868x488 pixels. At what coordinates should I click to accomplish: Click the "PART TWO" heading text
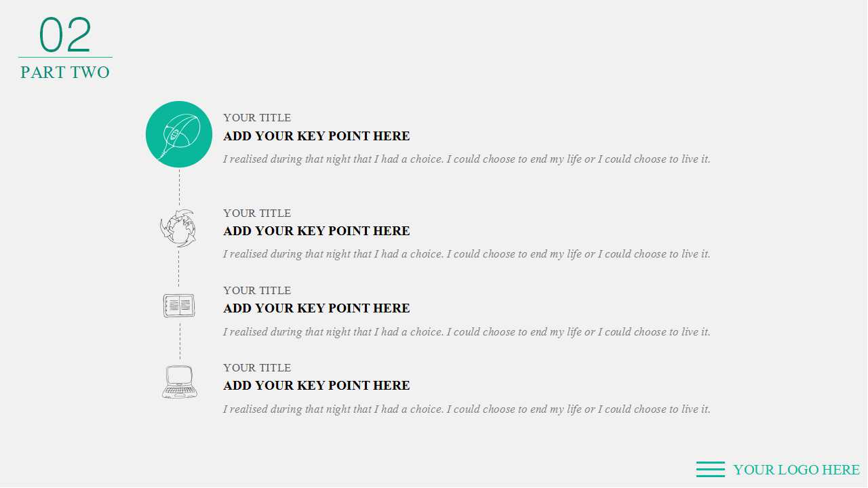pyautogui.click(x=65, y=73)
